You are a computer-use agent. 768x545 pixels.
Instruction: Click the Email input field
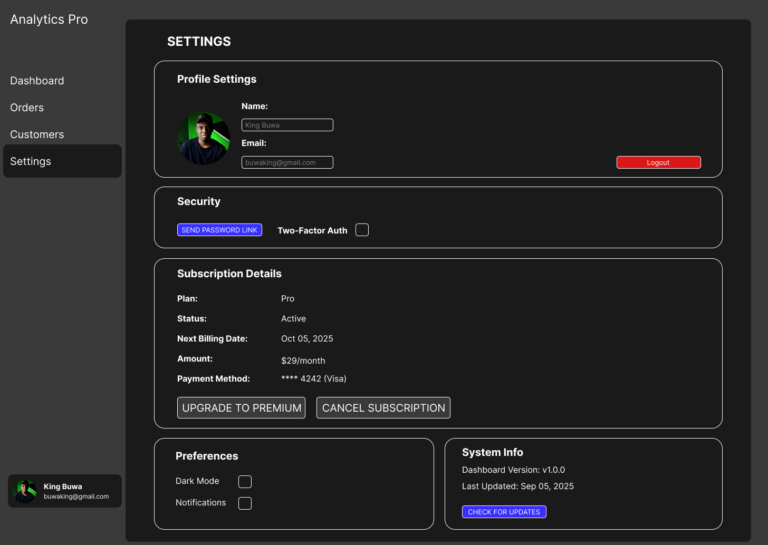[x=287, y=162]
